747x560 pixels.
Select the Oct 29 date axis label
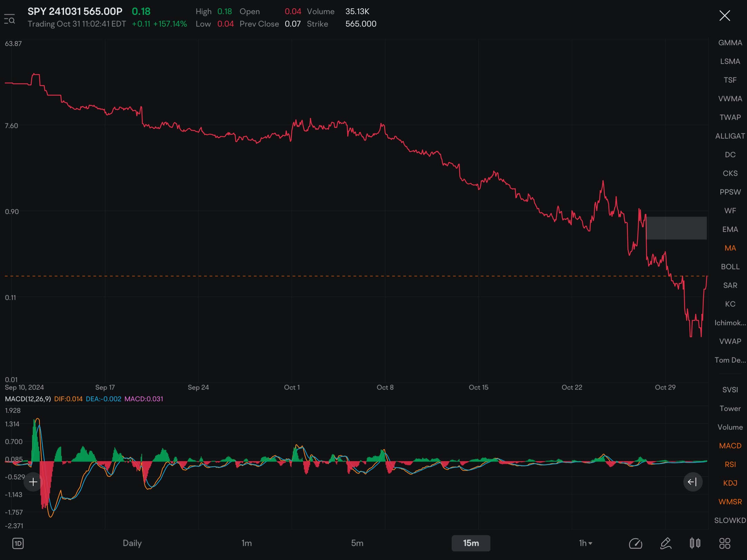[665, 388]
